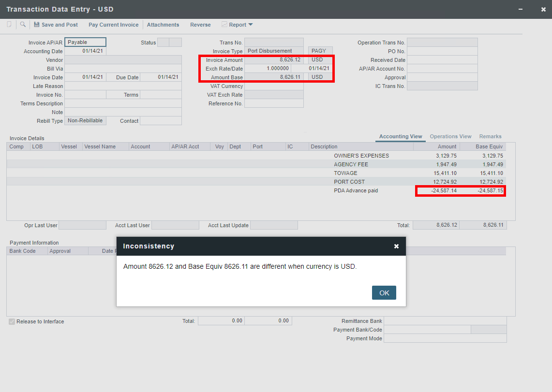Open the Rebill Type Non-Rebillable field
The image size is (552, 392).
click(x=85, y=121)
